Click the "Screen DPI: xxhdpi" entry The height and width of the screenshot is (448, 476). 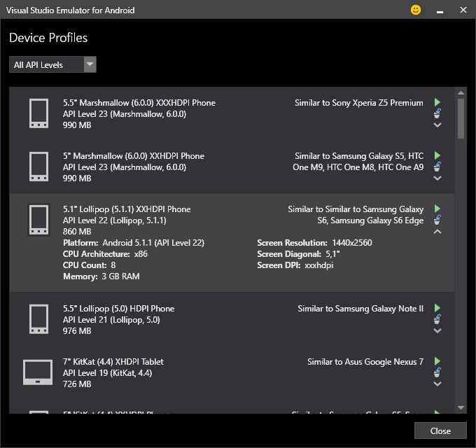coord(295,265)
